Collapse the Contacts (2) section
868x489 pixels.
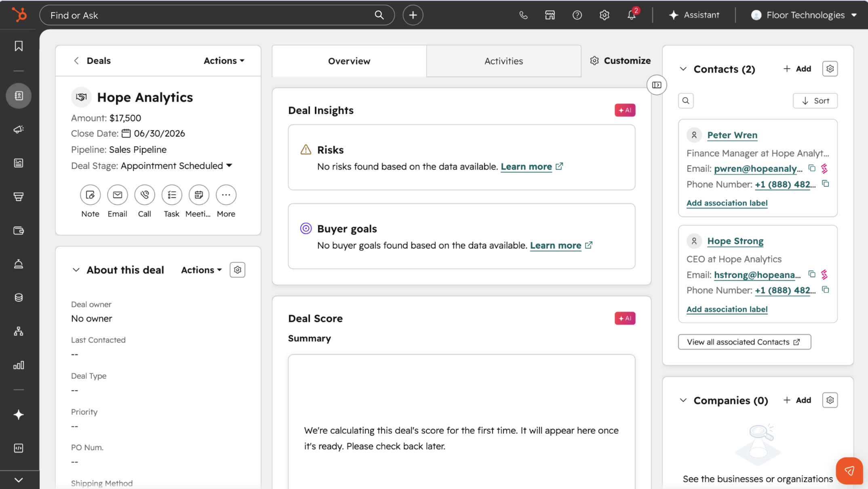pos(683,69)
